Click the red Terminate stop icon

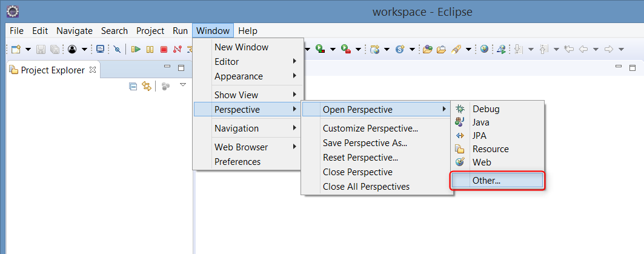164,49
